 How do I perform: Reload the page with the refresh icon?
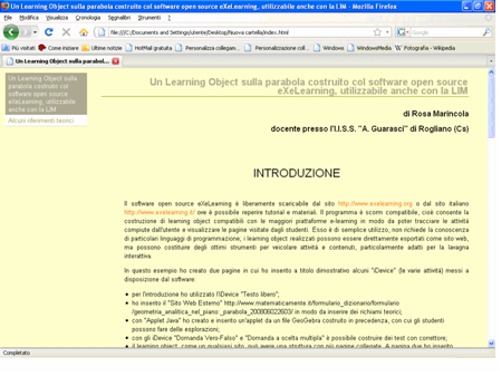point(49,32)
